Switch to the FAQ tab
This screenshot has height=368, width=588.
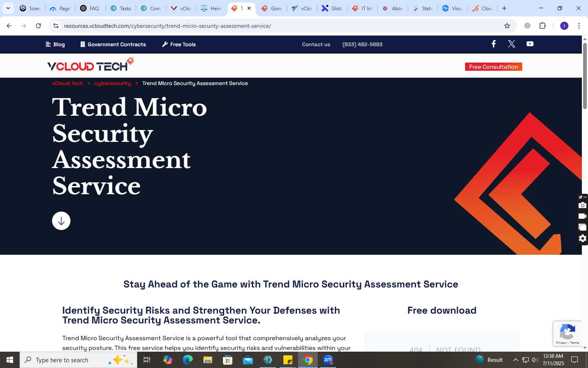(90, 8)
